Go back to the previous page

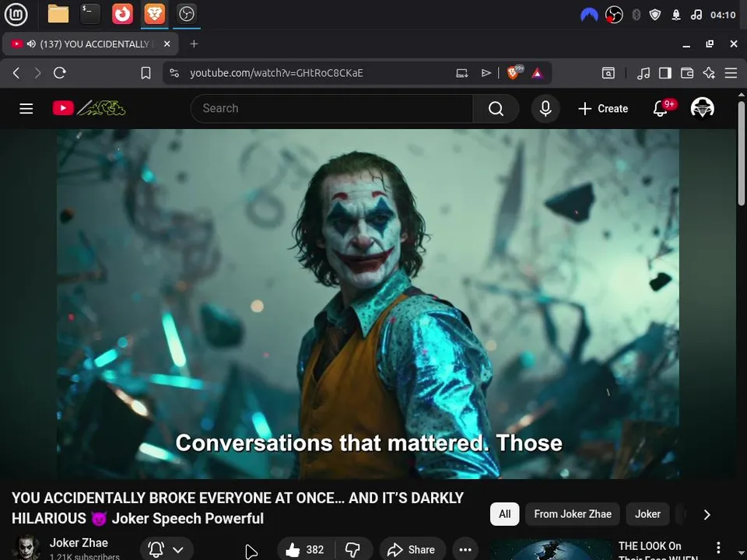(x=16, y=73)
